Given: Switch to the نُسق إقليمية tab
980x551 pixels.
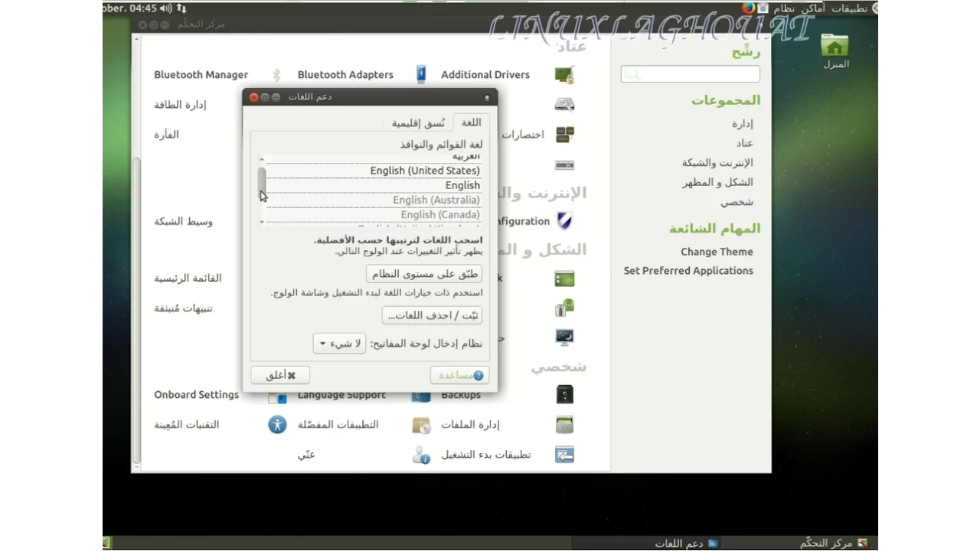Looking at the screenshot, I should pos(418,122).
